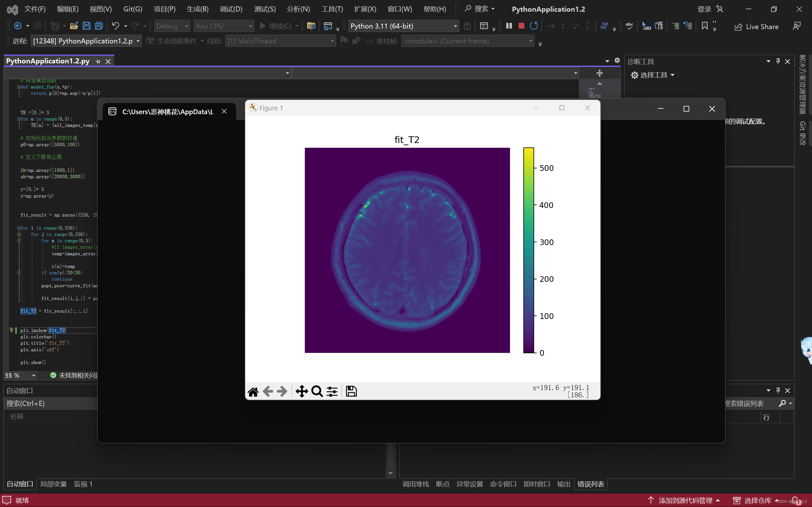This screenshot has height=507, width=812.
Task: Open the Python 3.11 (64-bit) environment dropdown
Action: pyautogui.click(x=455, y=26)
